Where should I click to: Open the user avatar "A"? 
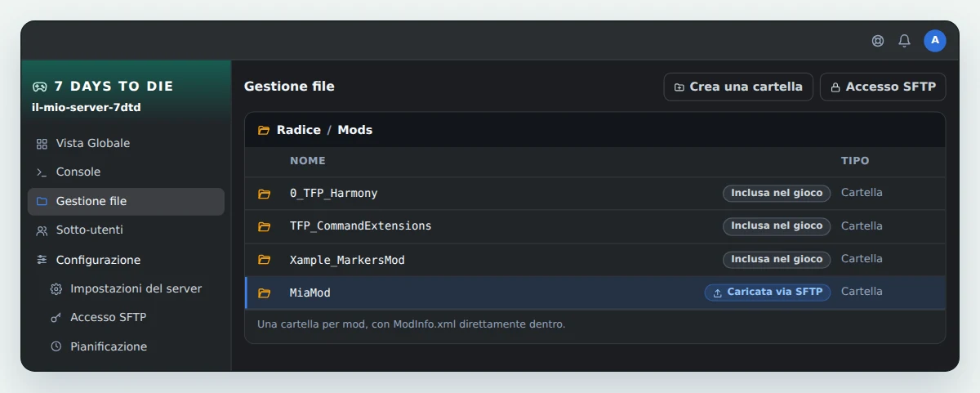click(935, 41)
